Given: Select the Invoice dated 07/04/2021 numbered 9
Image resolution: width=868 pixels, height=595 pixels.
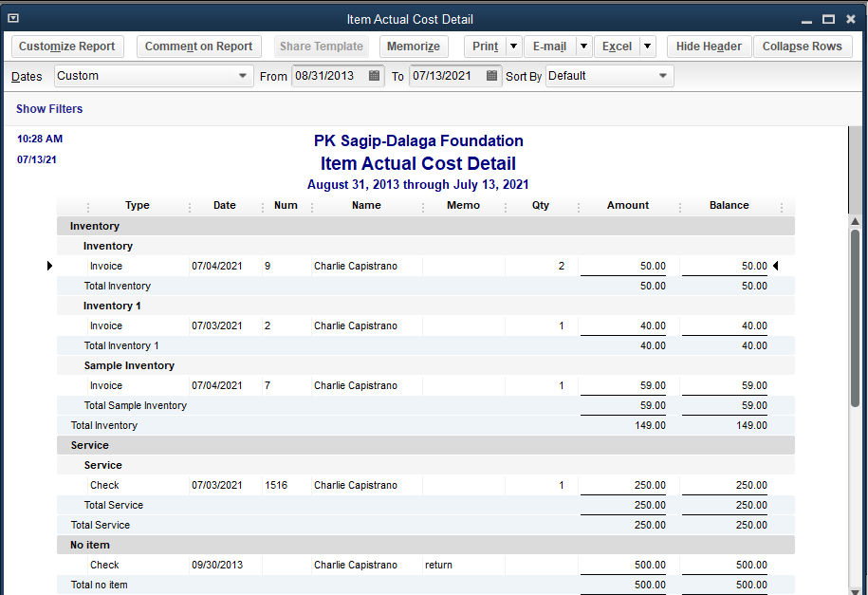Looking at the screenshot, I should click(x=426, y=266).
